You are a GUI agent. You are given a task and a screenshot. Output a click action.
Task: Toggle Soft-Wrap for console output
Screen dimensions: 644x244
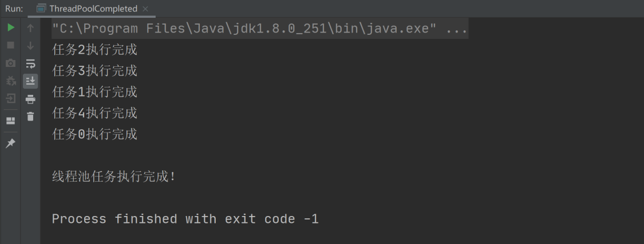click(x=30, y=63)
